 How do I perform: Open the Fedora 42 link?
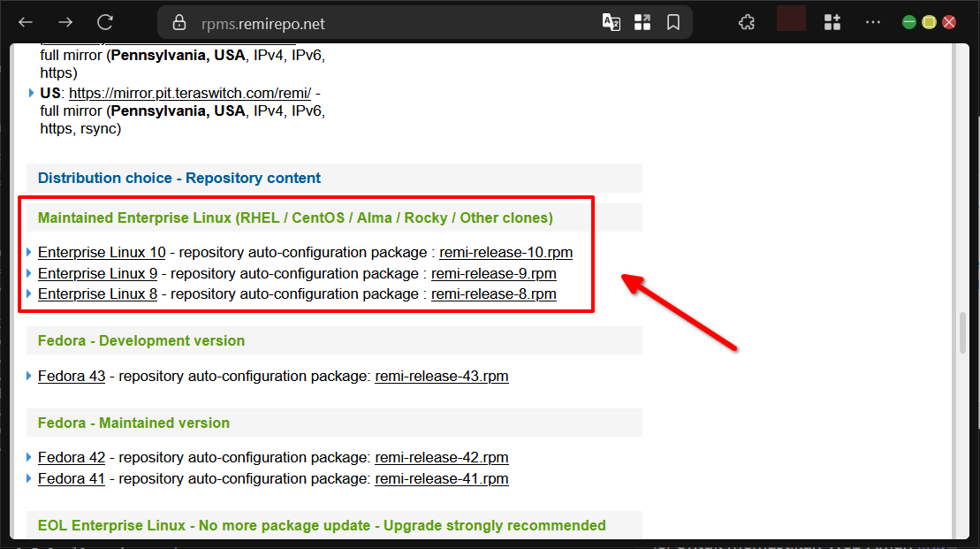click(72, 457)
